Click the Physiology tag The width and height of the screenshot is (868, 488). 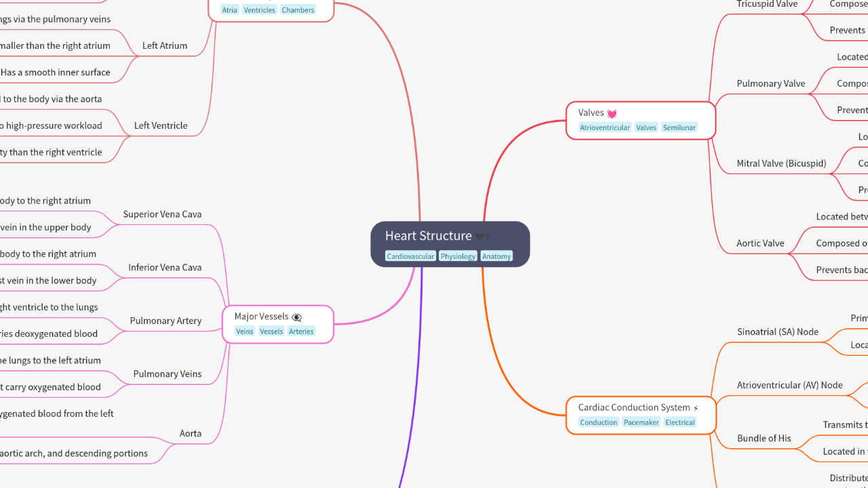tap(458, 256)
